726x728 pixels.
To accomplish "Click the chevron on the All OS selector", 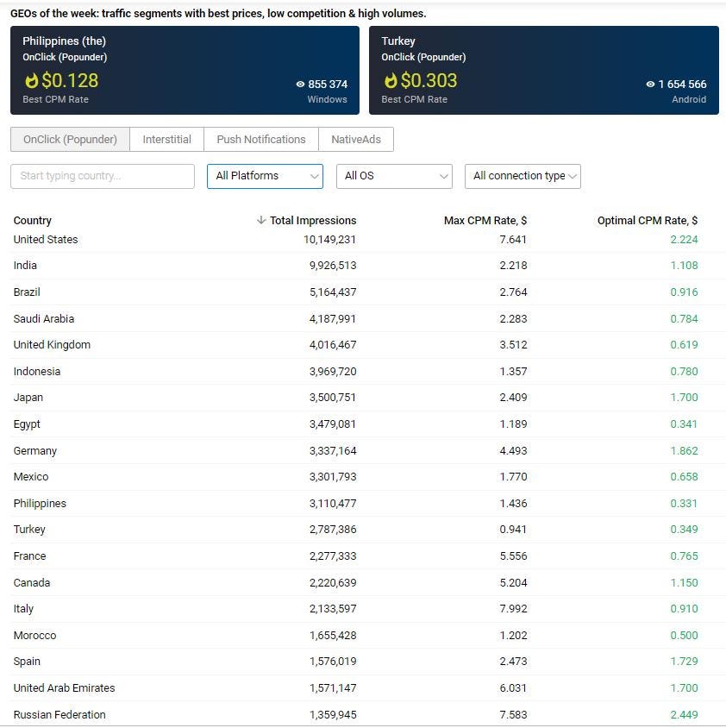I will (x=444, y=176).
